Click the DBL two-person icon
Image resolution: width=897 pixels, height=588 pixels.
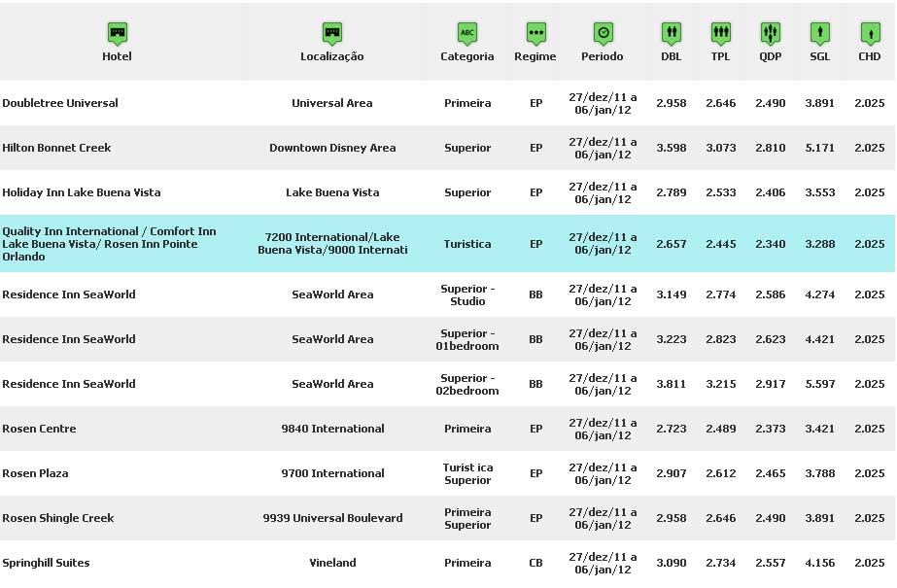pos(671,33)
